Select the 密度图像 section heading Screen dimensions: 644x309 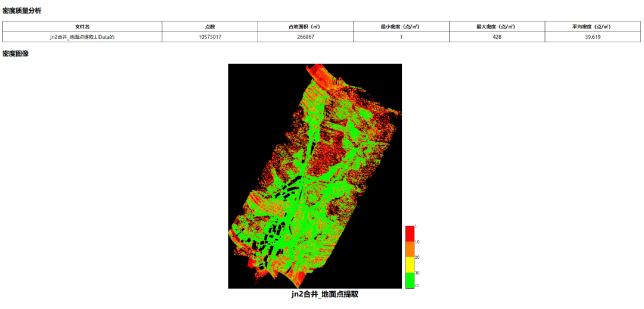click(16, 54)
